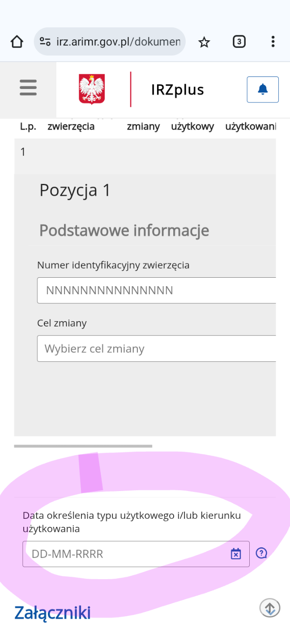Open the browser tab switcher
Image resolution: width=290 pixels, height=644 pixels.
pos(239,42)
